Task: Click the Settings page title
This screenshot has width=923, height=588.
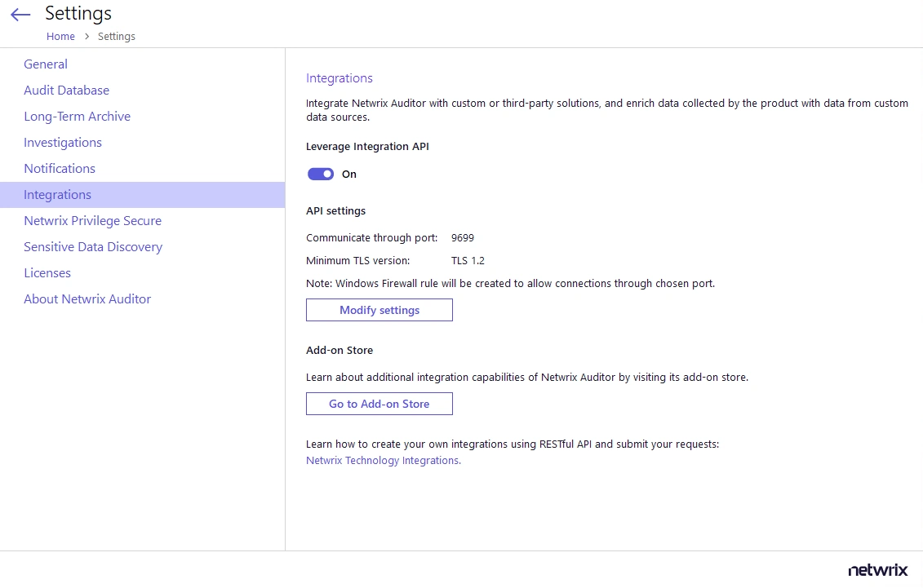Action: tap(78, 14)
